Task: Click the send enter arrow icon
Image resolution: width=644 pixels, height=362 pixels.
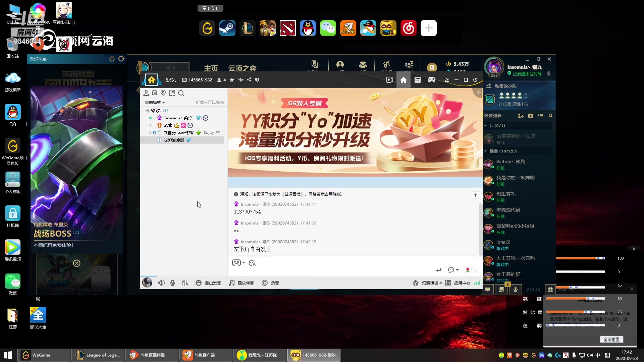Action: click(439, 270)
